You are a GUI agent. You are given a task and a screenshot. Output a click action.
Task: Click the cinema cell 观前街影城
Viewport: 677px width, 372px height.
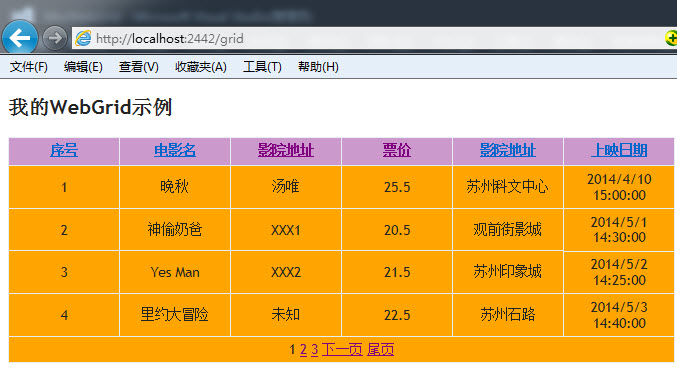point(508,230)
